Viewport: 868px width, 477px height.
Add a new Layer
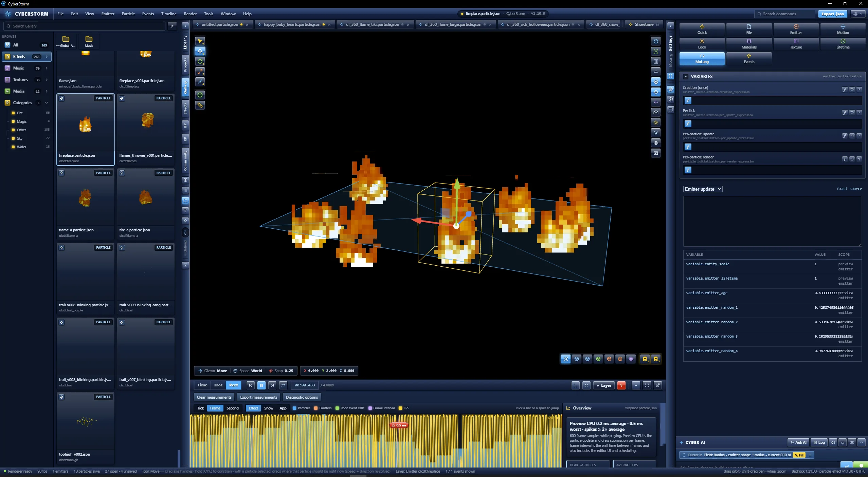click(604, 385)
